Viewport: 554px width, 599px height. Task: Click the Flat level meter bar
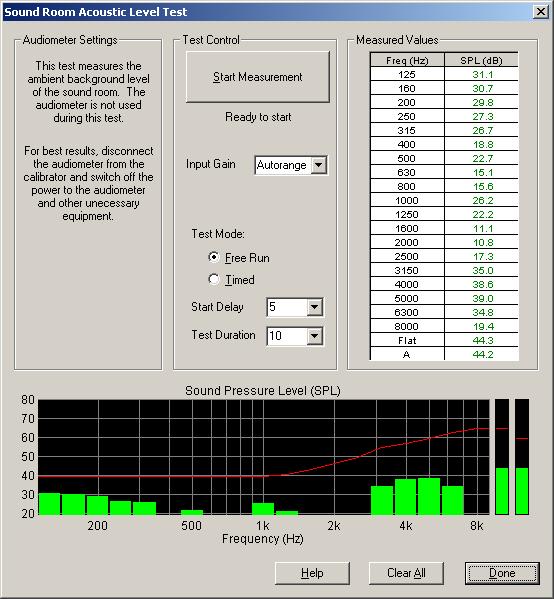[502, 491]
